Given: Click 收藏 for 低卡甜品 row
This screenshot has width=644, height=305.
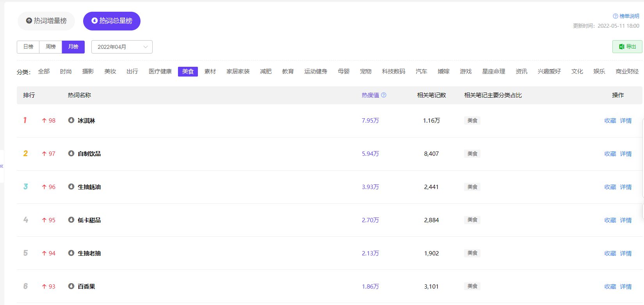Looking at the screenshot, I should click(x=610, y=220).
